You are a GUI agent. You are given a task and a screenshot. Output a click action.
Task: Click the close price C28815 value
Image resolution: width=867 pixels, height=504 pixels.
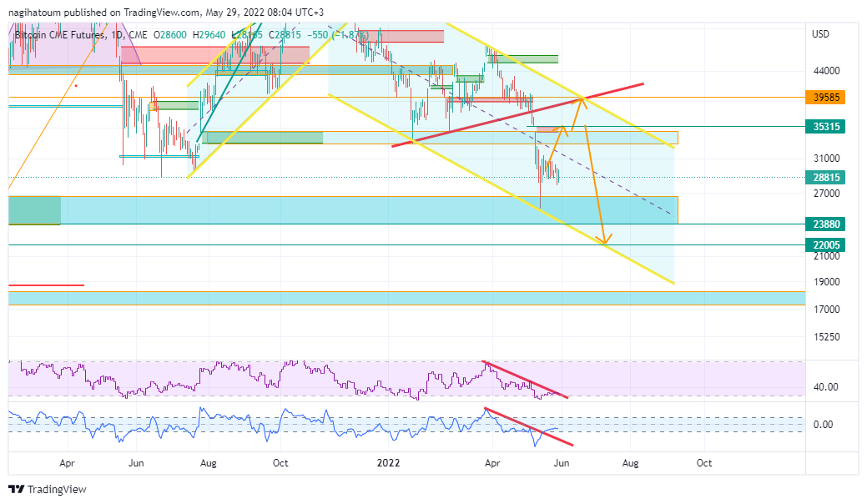click(285, 35)
